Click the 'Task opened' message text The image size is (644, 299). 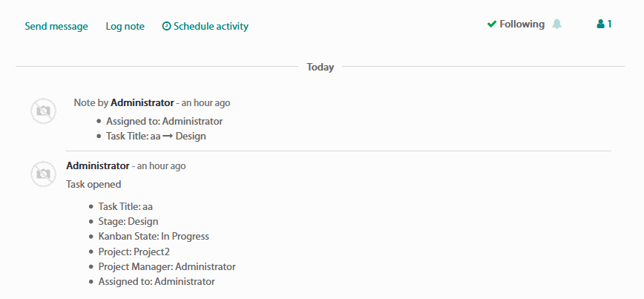coord(93,184)
